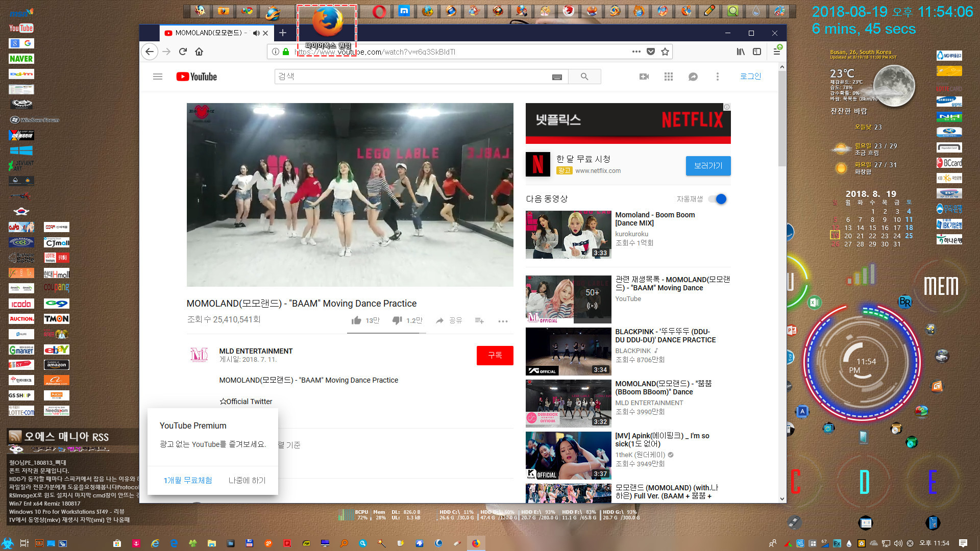Open the NAVER desktop shortcut

[x=21, y=59]
